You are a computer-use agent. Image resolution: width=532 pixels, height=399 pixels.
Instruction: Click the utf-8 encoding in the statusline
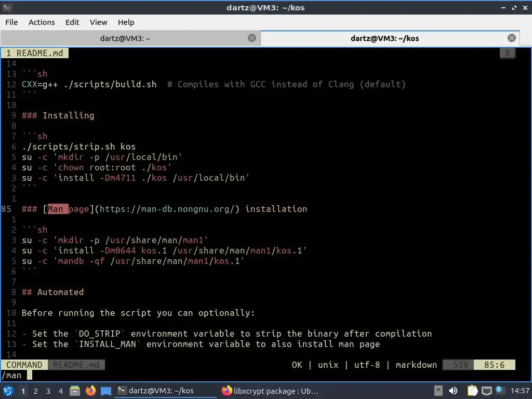click(367, 365)
